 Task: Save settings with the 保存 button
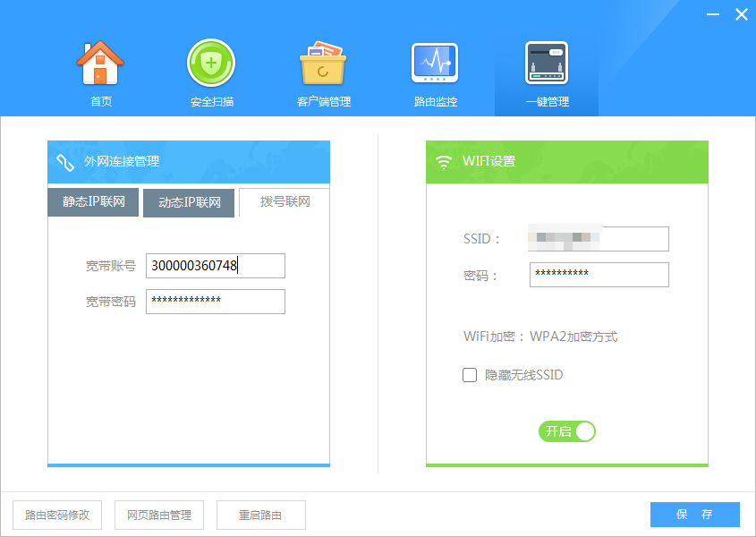point(693,515)
